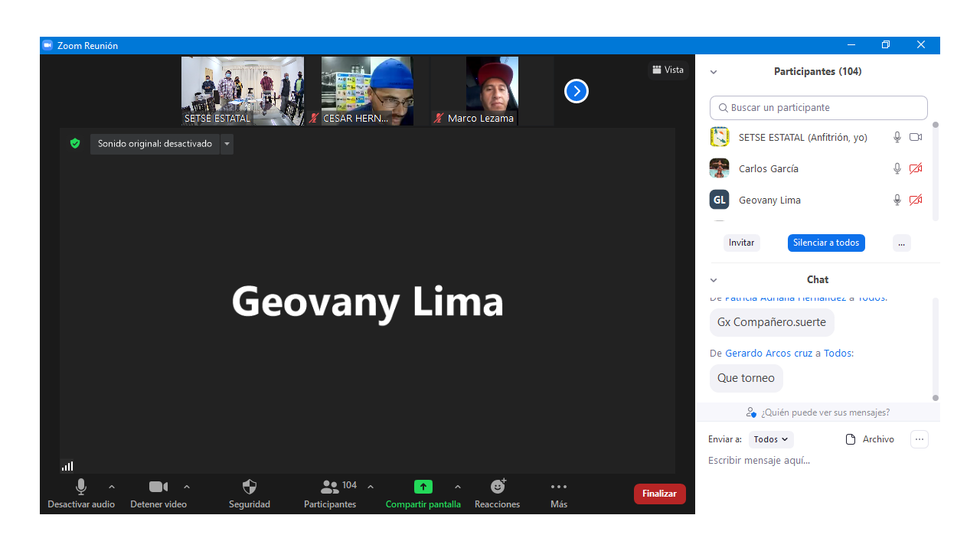Screen dimensions: 980x551
Task: Open video options arrow beside Detener video
Action: click(187, 487)
